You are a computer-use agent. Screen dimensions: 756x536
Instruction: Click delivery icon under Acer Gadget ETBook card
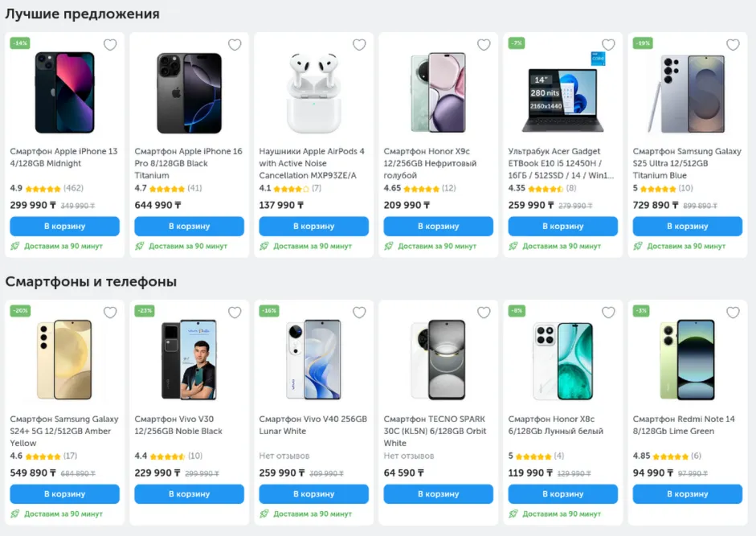514,244
